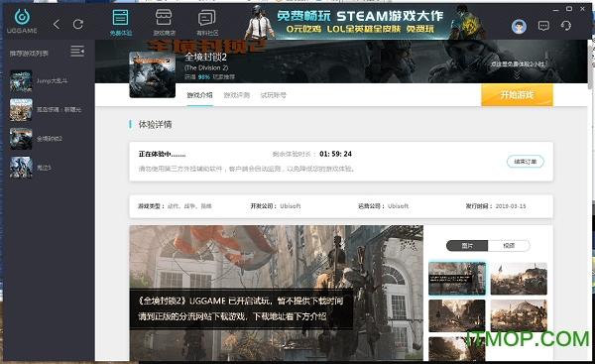Viewport: 595px width, 364px height.
Task: Click the Jump大乱斗 cover thumbnail
Action: click(21, 81)
